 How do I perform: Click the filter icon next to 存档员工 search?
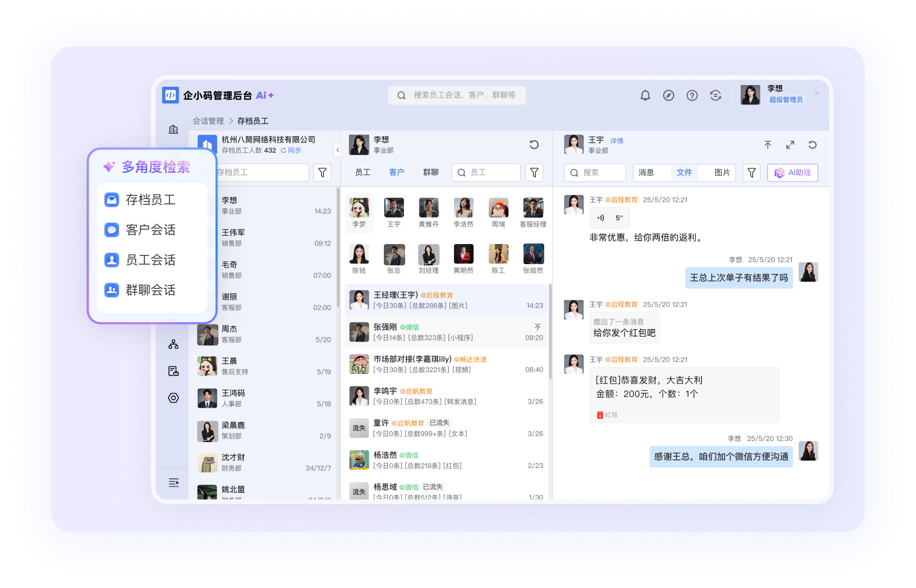(322, 172)
